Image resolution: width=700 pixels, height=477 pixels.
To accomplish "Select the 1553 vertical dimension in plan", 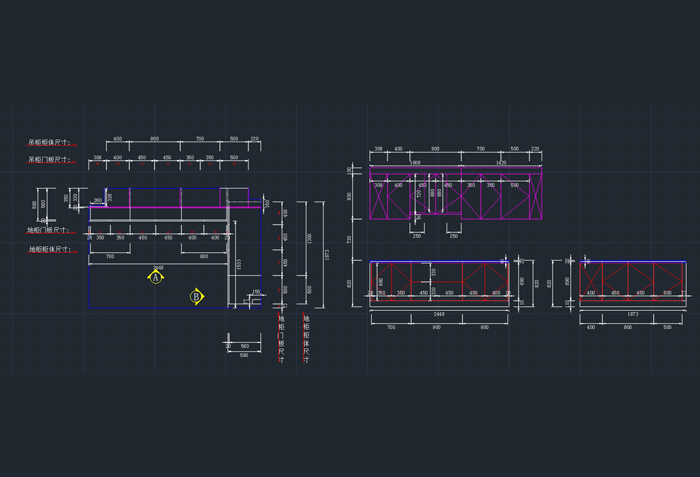I will click(238, 264).
